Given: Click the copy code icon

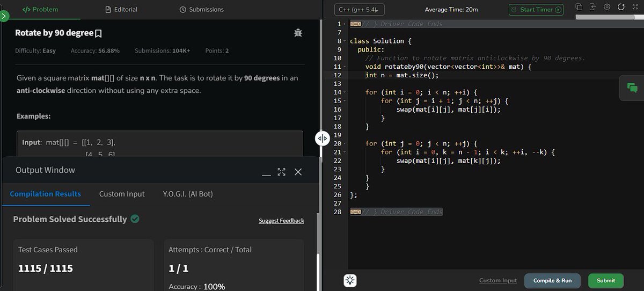Looking at the screenshot, I should pos(579,7).
